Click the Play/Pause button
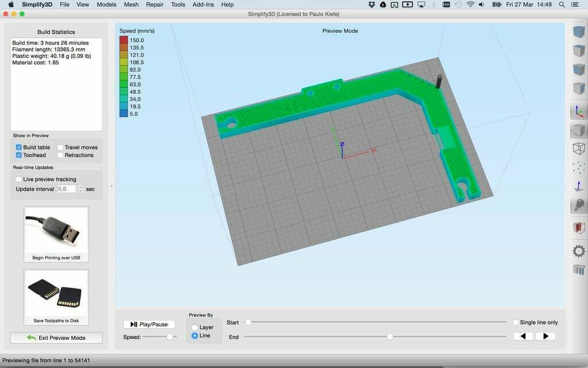This screenshot has width=588, height=368. click(149, 324)
